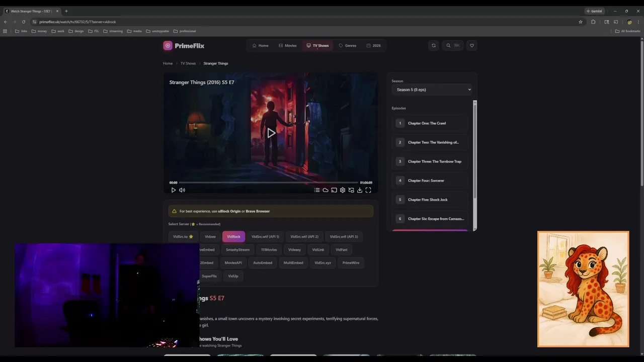Switch to the VidLink server
The width and height of the screenshot is (644, 362).
click(x=318, y=250)
